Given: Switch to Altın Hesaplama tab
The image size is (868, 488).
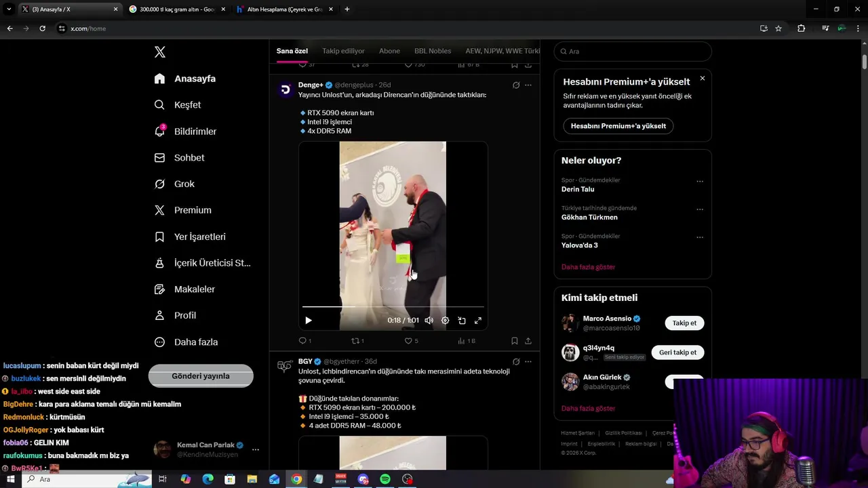Looking at the screenshot, I should coord(285,9).
